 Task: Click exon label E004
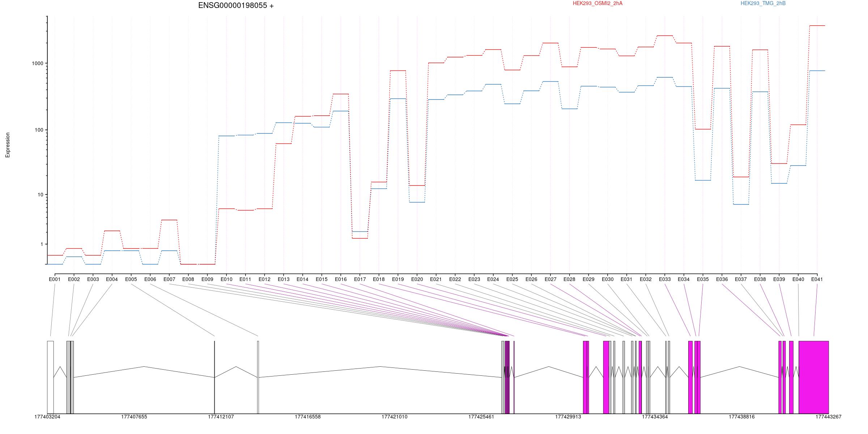click(112, 279)
